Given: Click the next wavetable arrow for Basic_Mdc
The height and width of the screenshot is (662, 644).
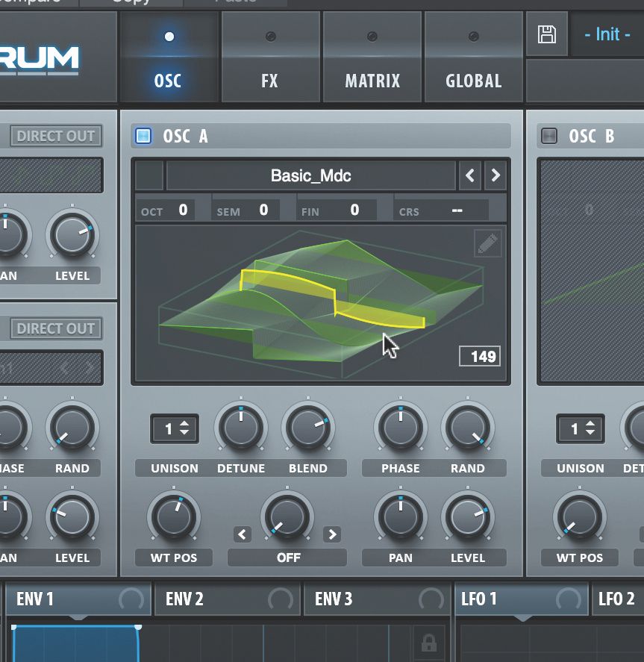Looking at the screenshot, I should coord(497,175).
